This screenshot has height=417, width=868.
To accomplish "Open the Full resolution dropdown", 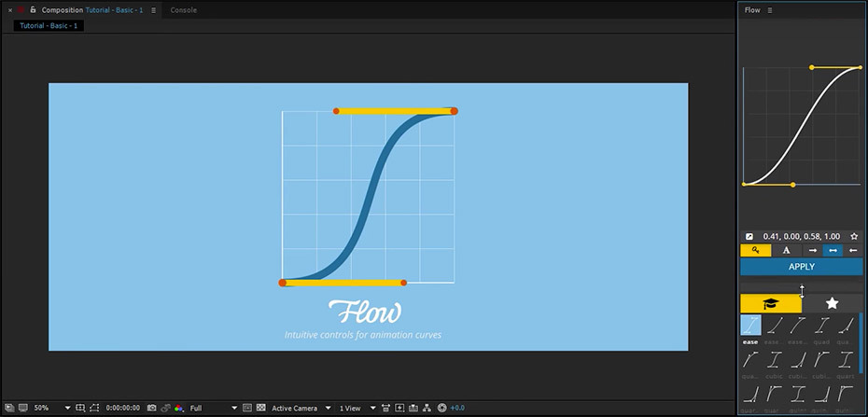I will [213, 408].
